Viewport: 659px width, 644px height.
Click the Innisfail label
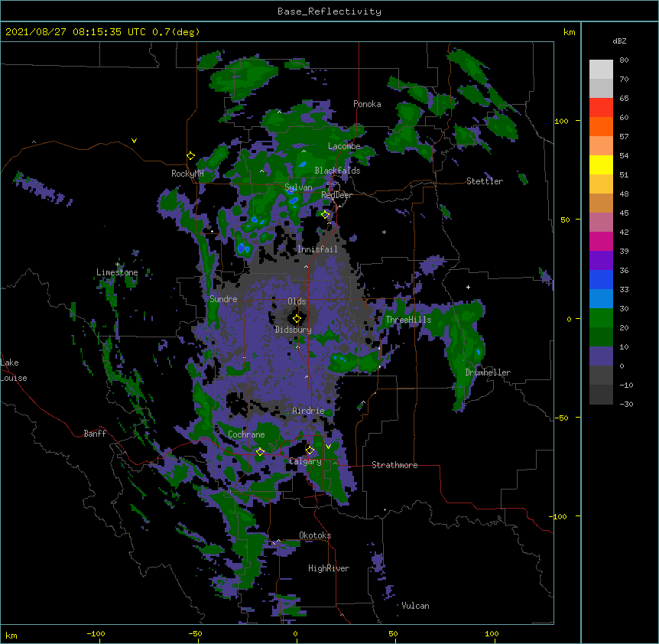click(317, 249)
